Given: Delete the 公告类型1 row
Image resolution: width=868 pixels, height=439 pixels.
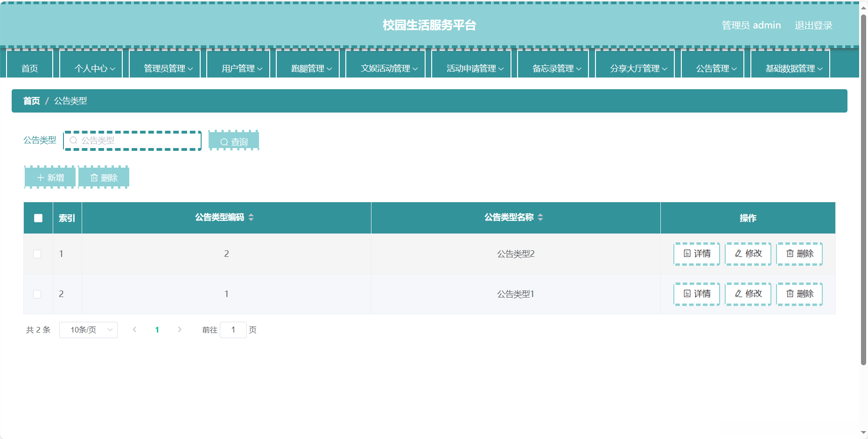Looking at the screenshot, I should pyautogui.click(x=799, y=294).
